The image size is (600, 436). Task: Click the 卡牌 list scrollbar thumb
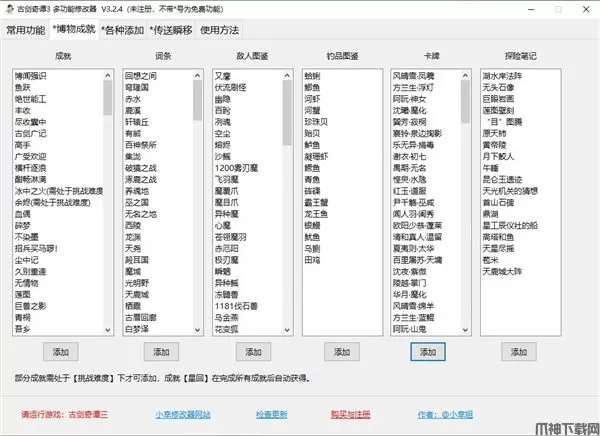(465, 102)
